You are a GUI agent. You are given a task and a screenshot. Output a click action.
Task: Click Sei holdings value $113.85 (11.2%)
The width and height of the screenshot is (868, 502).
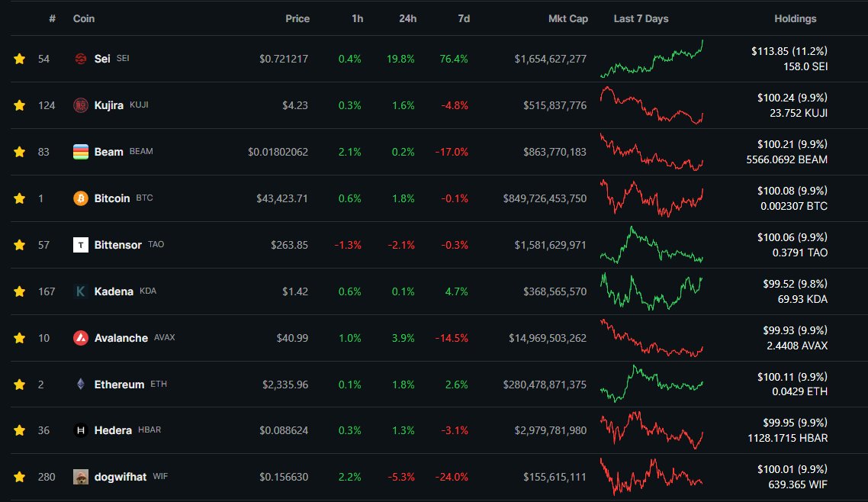pos(789,51)
